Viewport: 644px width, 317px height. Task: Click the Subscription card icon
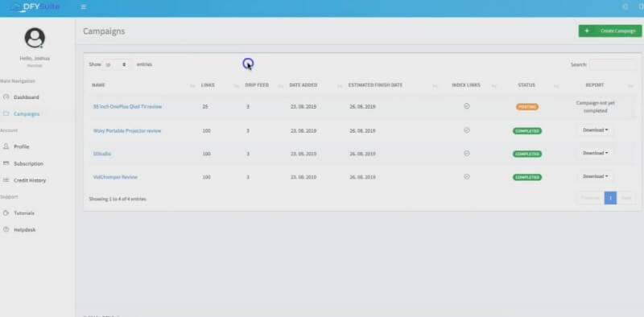pos(6,163)
